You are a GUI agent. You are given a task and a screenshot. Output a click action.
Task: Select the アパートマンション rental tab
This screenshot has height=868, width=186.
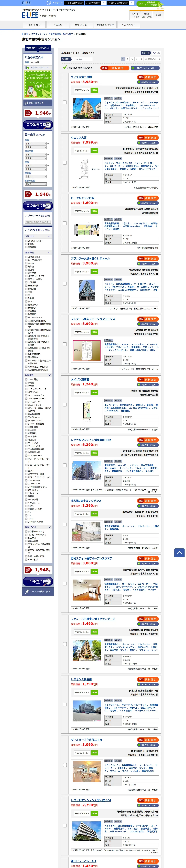point(135,15)
